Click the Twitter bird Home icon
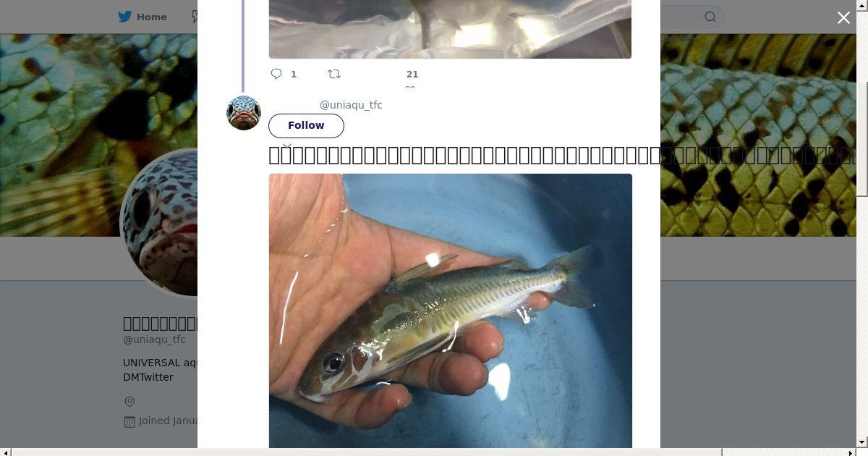The image size is (868, 456). pos(125,17)
